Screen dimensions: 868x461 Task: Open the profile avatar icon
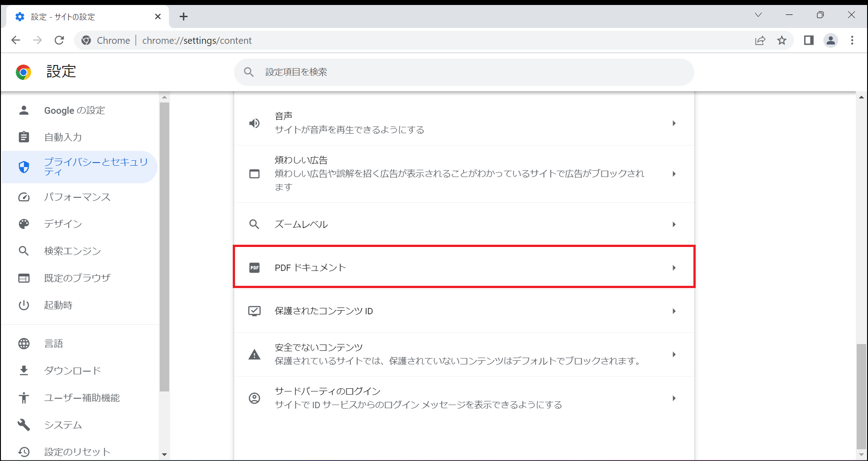tap(831, 40)
